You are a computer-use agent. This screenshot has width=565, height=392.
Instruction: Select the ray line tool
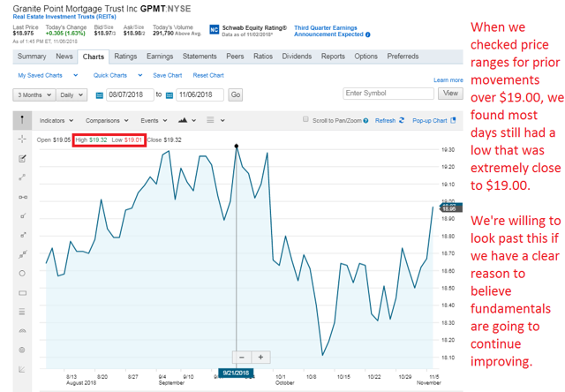pyautogui.click(x=22, y=215)
